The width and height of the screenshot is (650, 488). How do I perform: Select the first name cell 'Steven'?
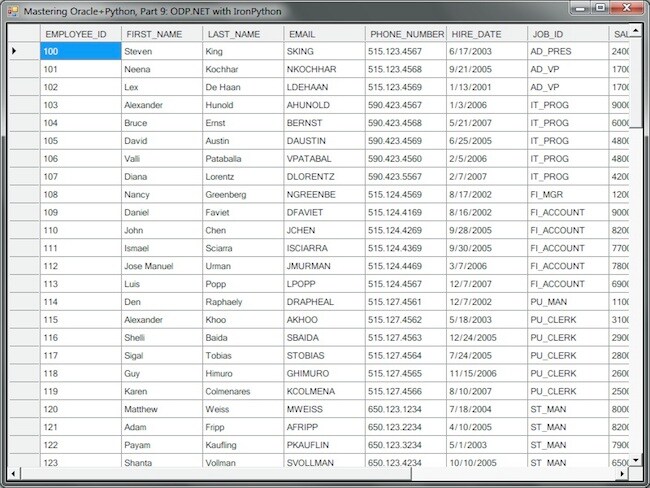pos(162,51)
